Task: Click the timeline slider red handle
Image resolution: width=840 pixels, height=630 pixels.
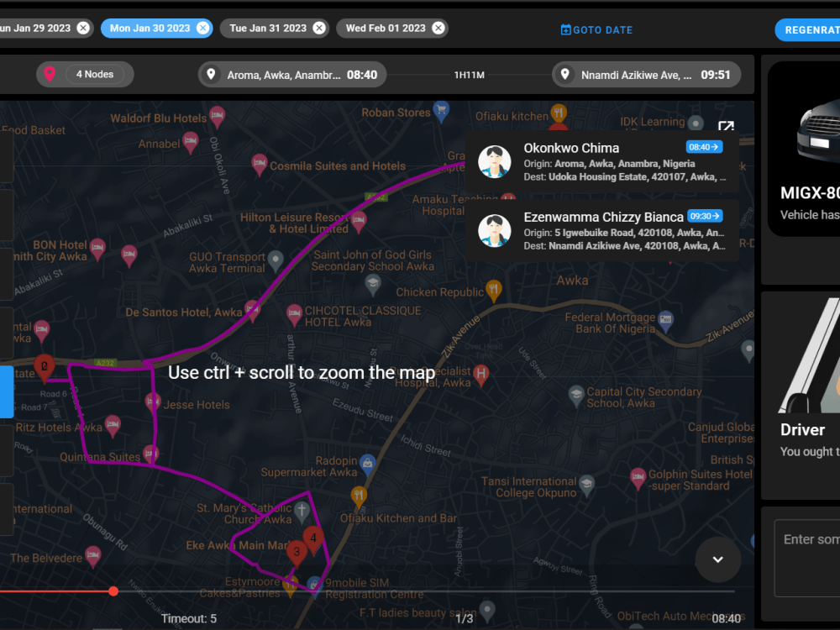Action: pos(113,591)
